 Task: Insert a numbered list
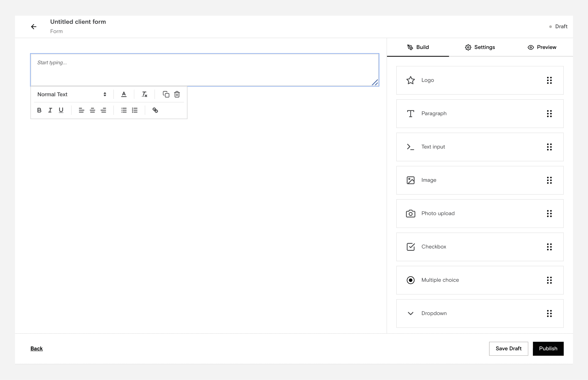coord(135,110)
